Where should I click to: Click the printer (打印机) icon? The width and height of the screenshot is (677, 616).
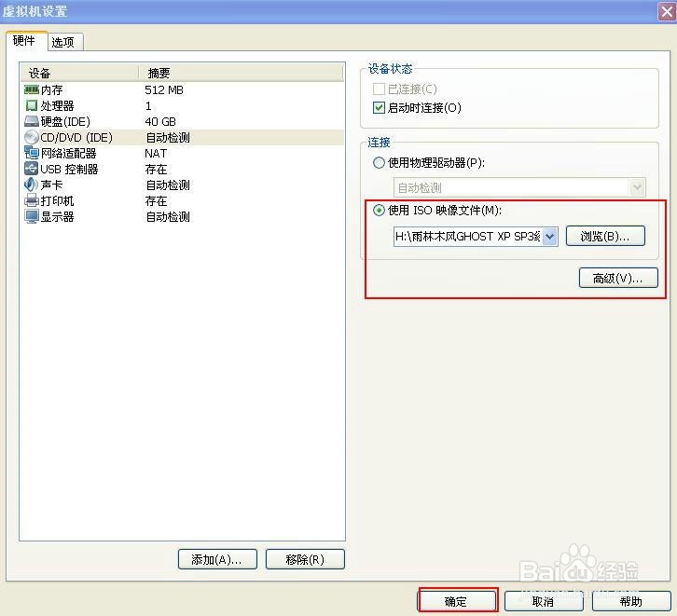tap(32, 200)
